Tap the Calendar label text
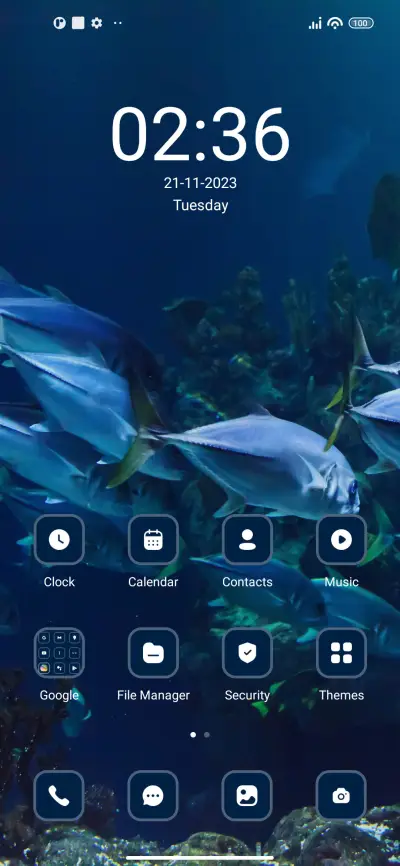The image size is (400, 866). click(x=153, y=582)
